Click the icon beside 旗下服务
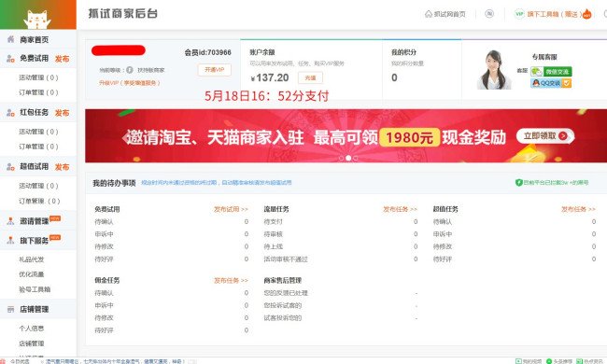607x364 pixels. [x=10, y=240]
